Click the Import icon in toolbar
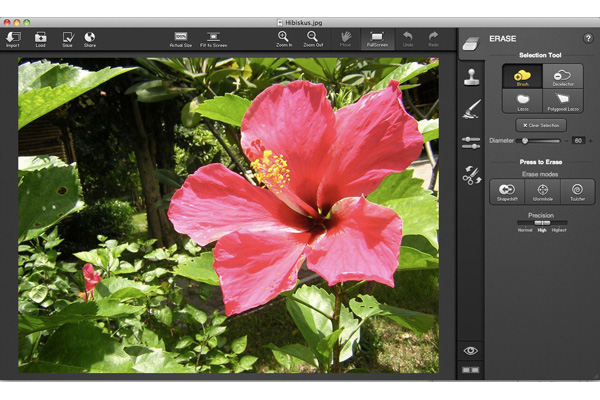This screenshot has width=600, height=400. [x=13, y=38]
